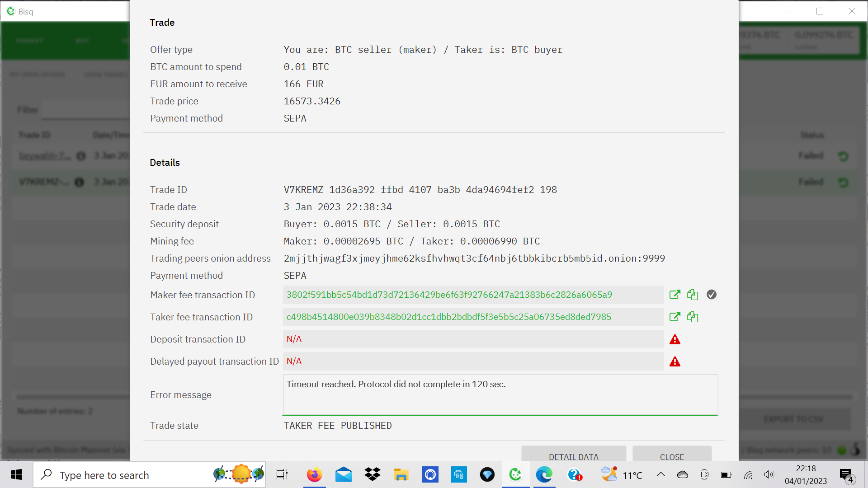Open taker fee transaction in block explorer
868x488 pixels.
pyautogui.click(x=675, y=317)
